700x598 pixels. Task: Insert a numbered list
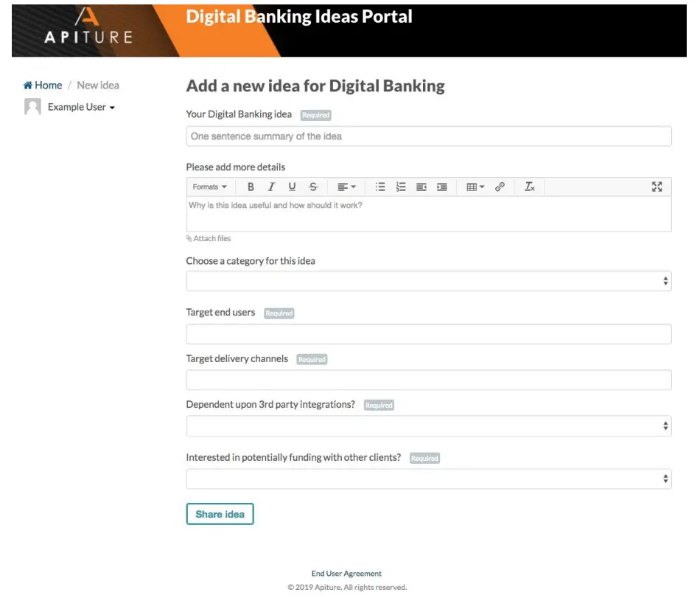tap(401, 187)
